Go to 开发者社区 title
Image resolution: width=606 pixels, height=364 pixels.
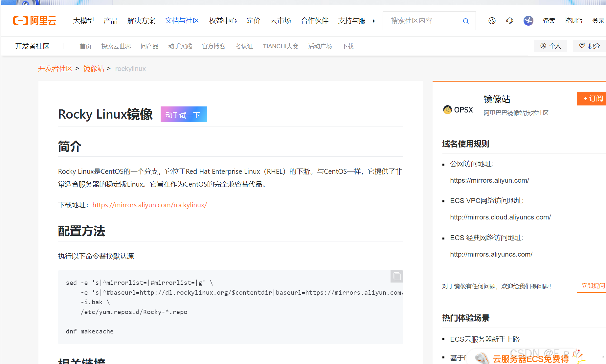(x=32, y=46)
